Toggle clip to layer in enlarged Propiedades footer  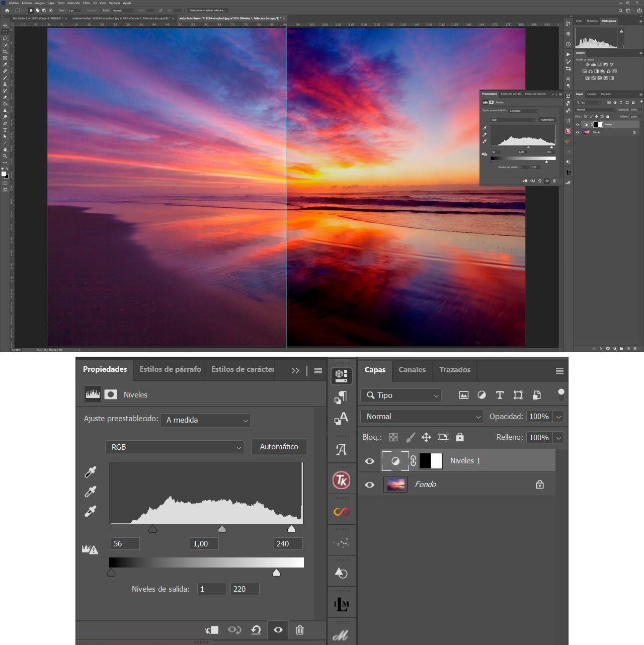click(x=212, y=630)
